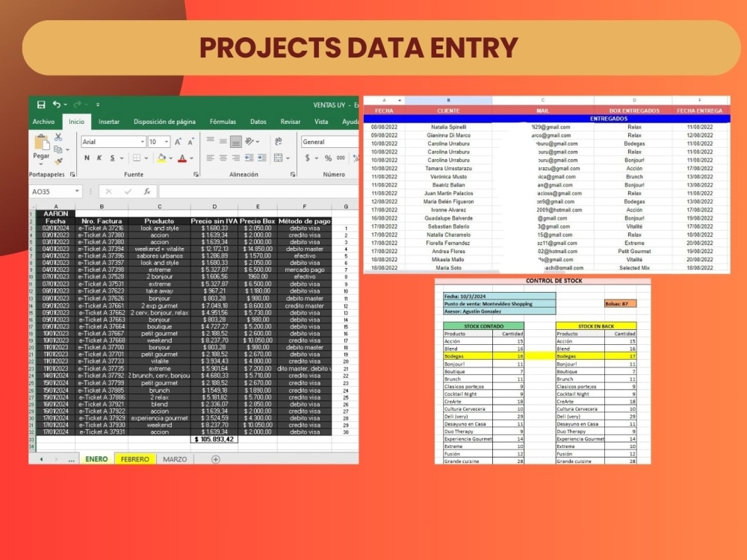Viewport: 747px width, 560px height.
Task: Click the Name Box showing AO35
Action: click(55, 191)
